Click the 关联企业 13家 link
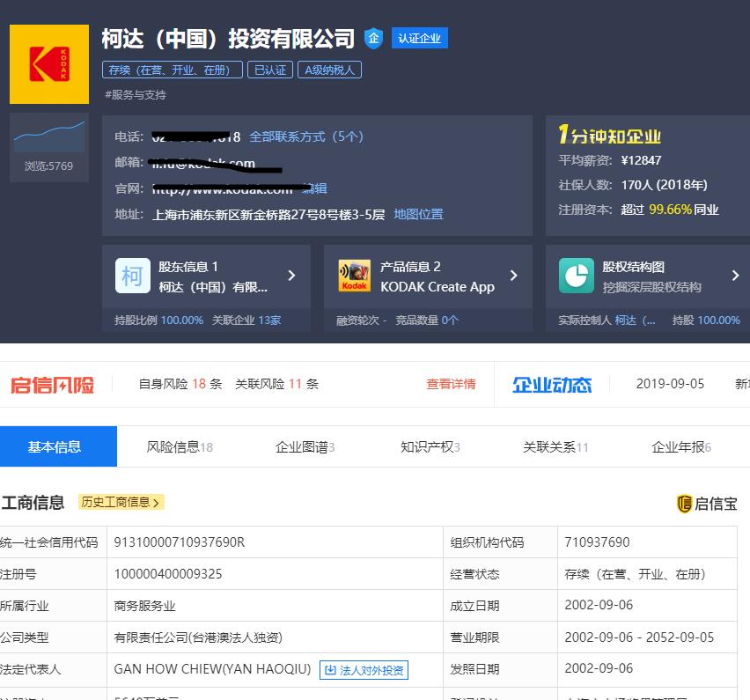Screen dimensions: 750x700 pos(246,321)
